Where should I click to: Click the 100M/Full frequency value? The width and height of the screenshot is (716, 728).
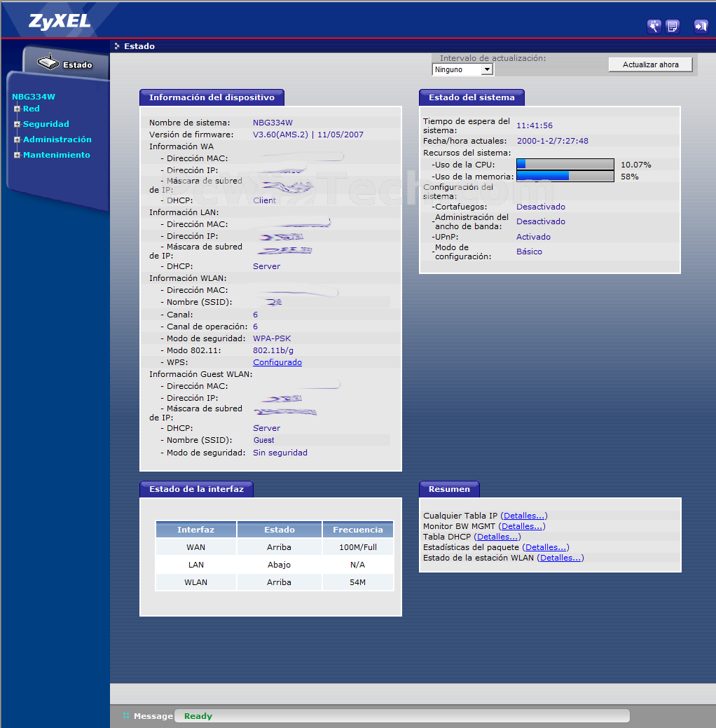tap(358, 547)
